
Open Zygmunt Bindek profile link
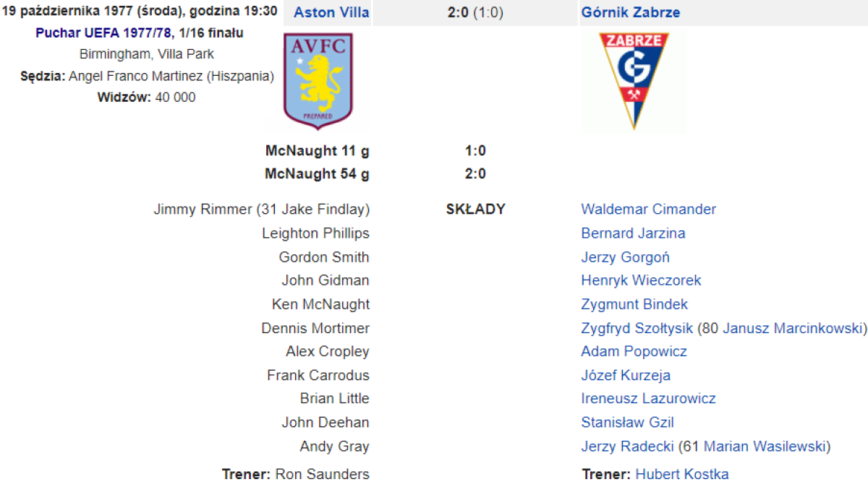(x=634, y=304)
